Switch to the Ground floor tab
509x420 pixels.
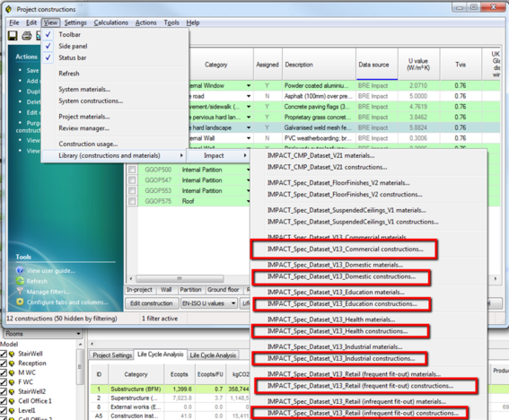click(x=223, y=290)
